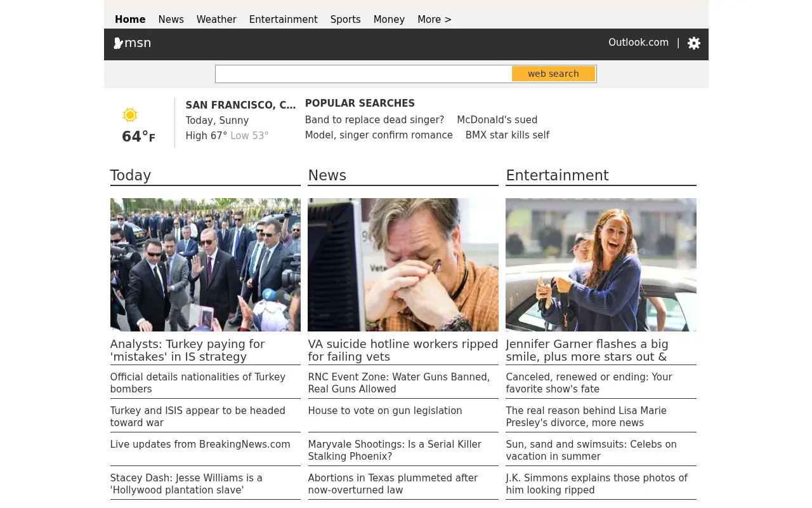The width and height of the screenshot is (812, 508).
Task: Open the News column section heading
Action: 327,175
